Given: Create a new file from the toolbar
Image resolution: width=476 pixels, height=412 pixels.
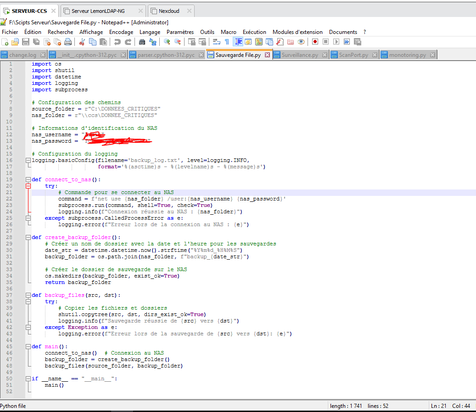Looking at the screenshot, I should tap(5, 42).
